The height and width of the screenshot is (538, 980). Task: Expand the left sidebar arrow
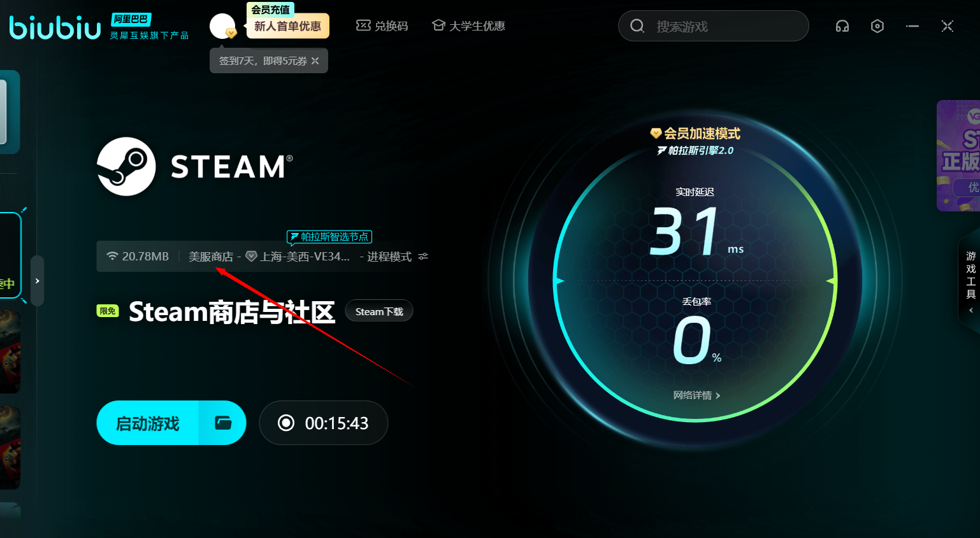[x=38, y=281]
